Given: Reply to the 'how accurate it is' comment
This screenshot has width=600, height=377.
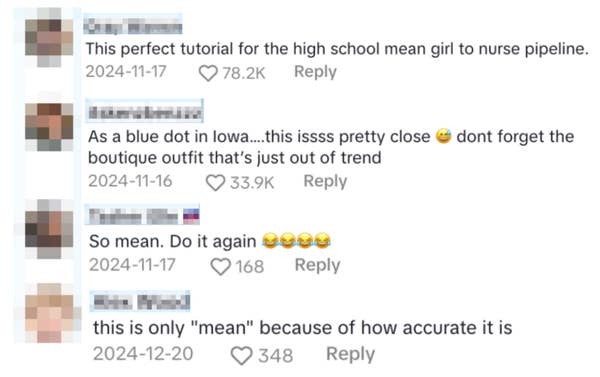Looking at the screenshot, I should [351, 354].
